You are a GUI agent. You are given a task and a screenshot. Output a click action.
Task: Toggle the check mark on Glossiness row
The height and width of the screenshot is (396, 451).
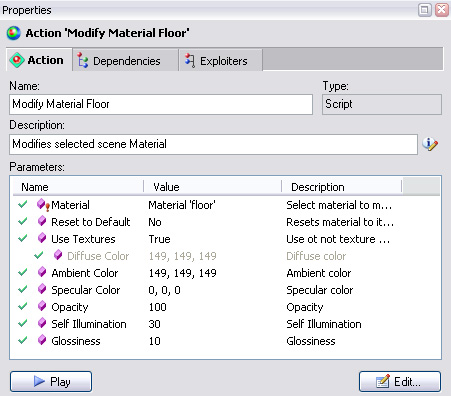pos(23,340)
